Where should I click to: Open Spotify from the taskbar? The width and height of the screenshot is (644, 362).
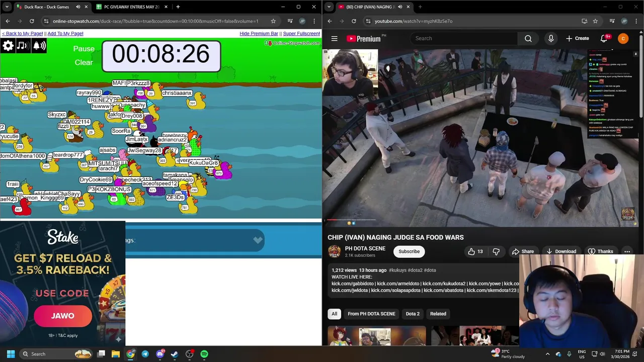tap(204, 354)
